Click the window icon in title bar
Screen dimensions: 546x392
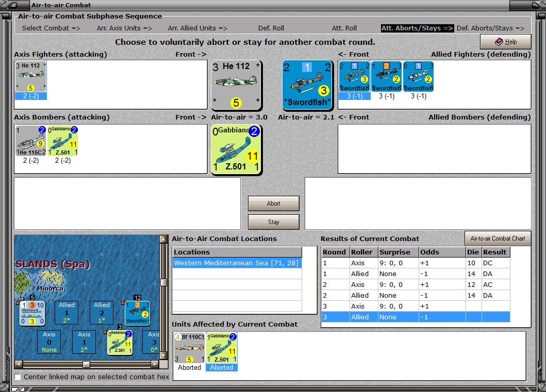(12, 5)
